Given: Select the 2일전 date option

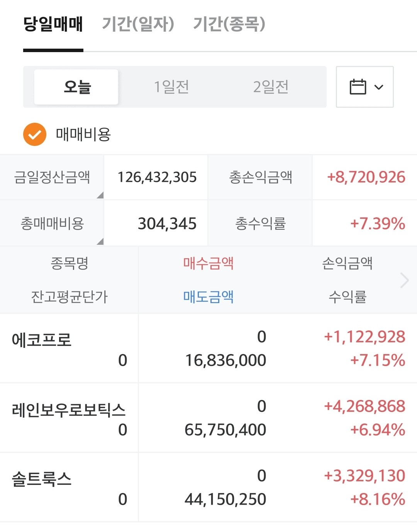Looking at the screenshot, I should point(271,87).
